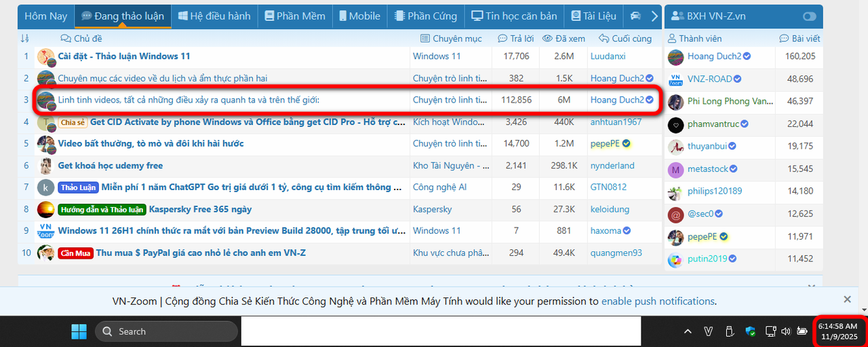Open last poster anhtuan1967 profile
Viewport: 868px width, 347px height.
coord(616,122)
